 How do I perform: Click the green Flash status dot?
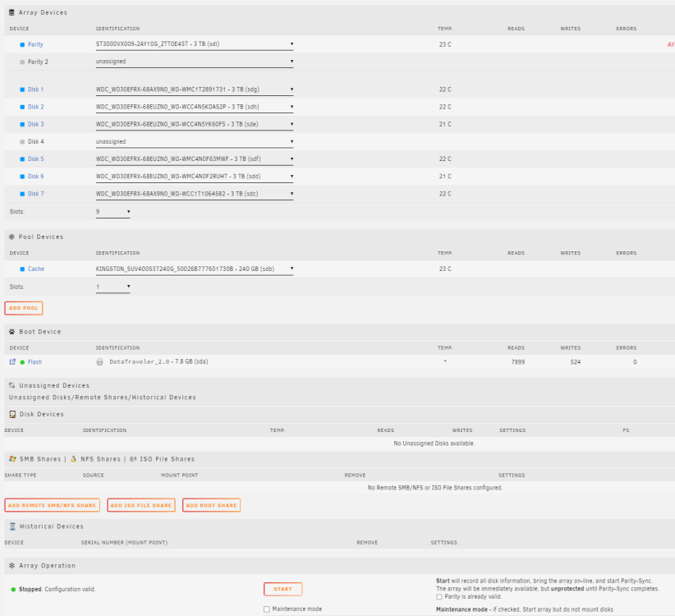pos(22,362)
